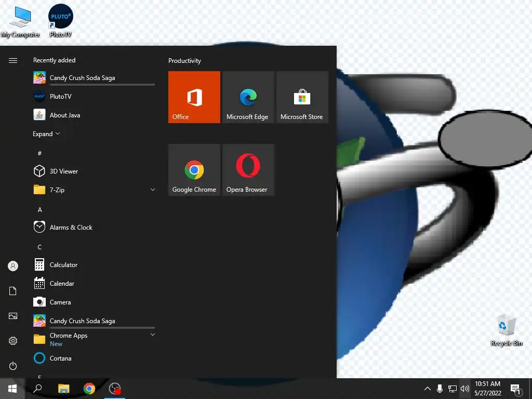Show hidden system tray icons
Viewport: 532px width, 399px height.
[428, 389]
